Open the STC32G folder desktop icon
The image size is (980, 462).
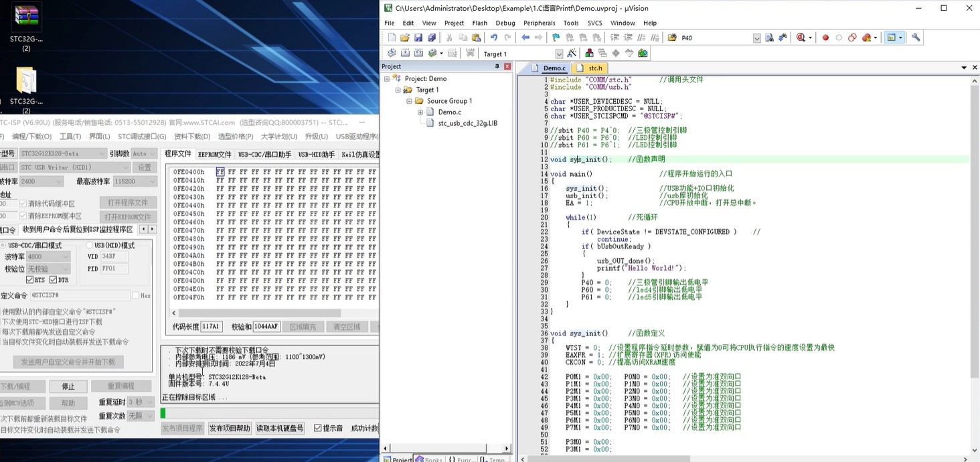click(26, 90)
